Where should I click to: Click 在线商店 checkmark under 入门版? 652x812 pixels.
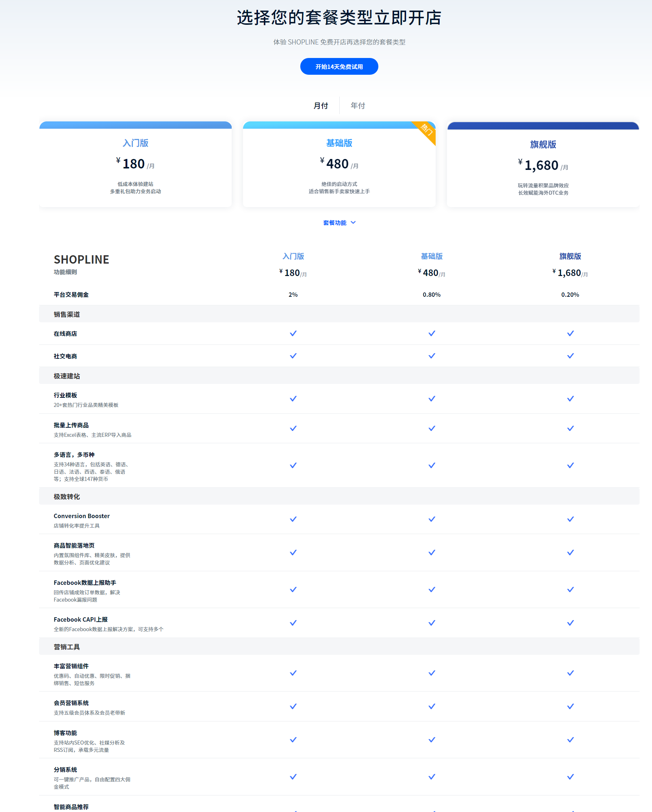tap(293, 333)
